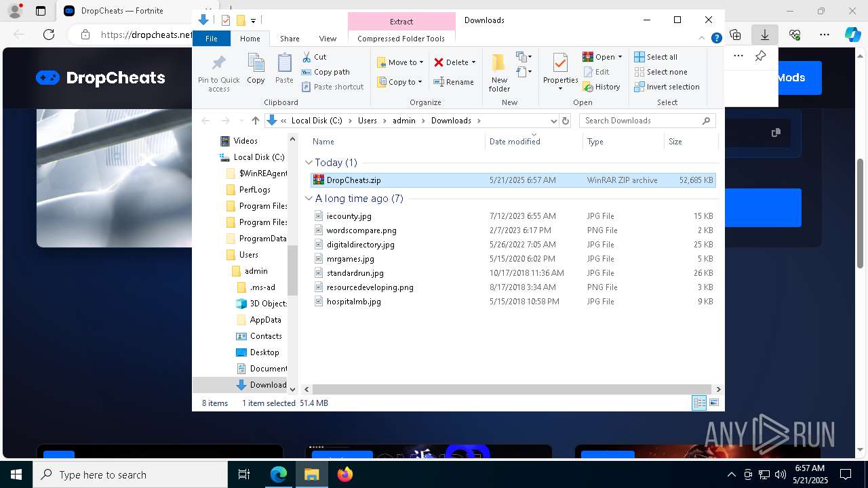Collapse the Today (1) group

[309, 163]
